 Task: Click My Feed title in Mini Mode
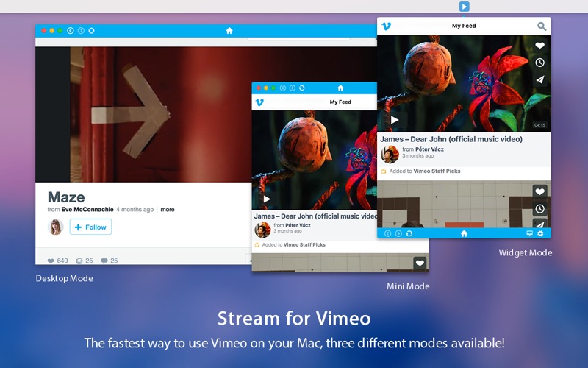click(340, 102)
